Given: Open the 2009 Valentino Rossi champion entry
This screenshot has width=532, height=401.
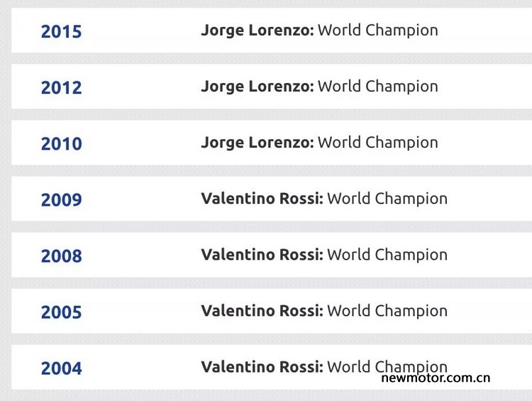Looking at the screenshot, I should click(x=324, y=199).
